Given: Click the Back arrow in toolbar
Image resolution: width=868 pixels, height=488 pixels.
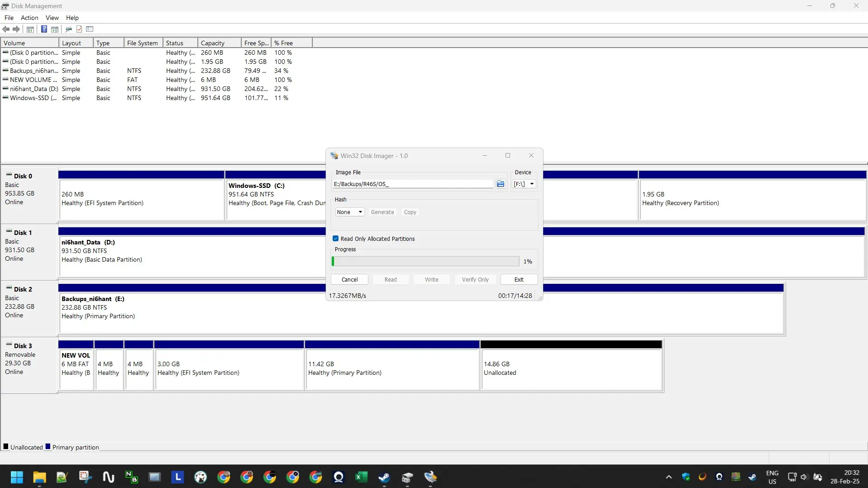Looking at the screenshot, I should click(x=6, y=29).
